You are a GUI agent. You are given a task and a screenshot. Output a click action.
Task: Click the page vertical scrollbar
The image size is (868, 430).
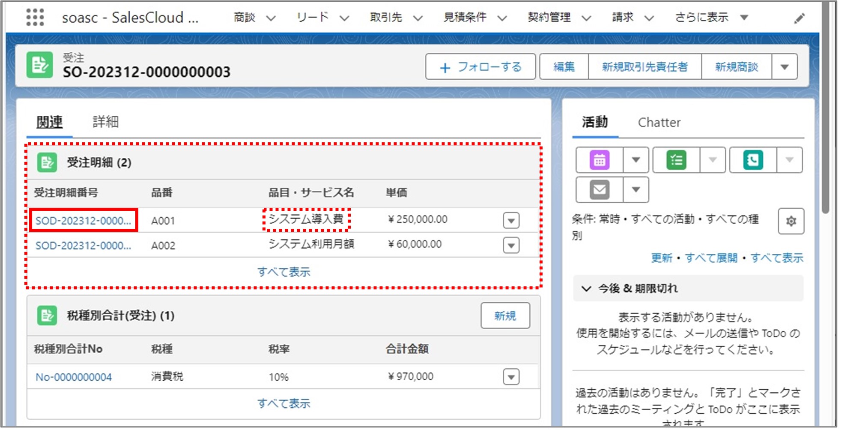(x=826, y=107)
